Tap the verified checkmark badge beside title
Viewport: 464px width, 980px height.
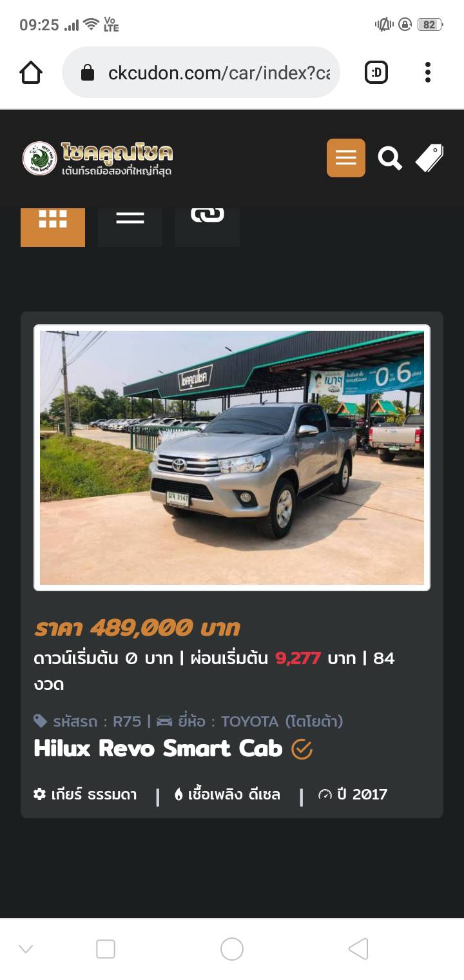click(302, 749)
